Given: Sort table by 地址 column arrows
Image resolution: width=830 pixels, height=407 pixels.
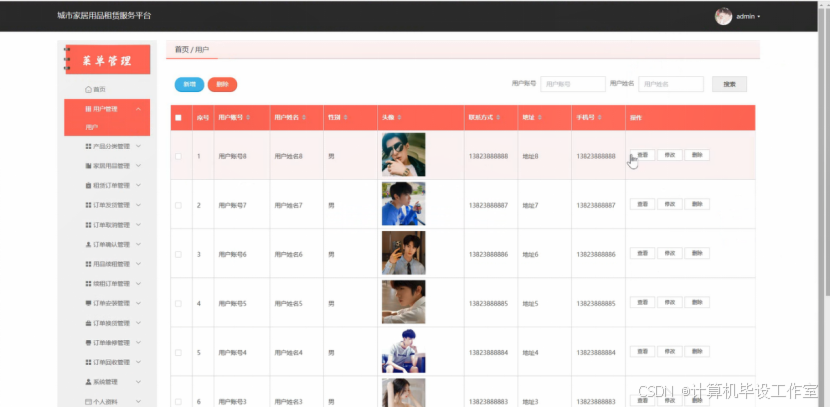Looking at the screenshot, I should tap(539, 117).
